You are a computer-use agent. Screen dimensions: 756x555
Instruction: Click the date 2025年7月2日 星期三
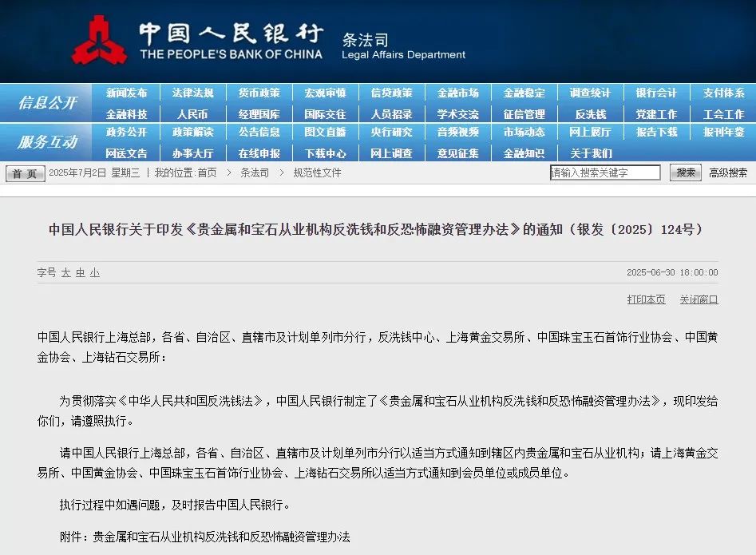(94, 172)
